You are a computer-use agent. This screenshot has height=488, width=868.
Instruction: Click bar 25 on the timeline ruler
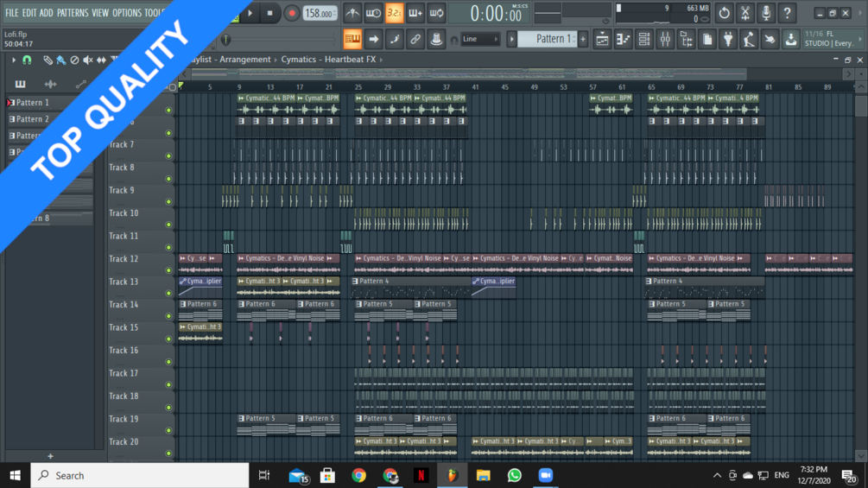[x=358, y=87]
